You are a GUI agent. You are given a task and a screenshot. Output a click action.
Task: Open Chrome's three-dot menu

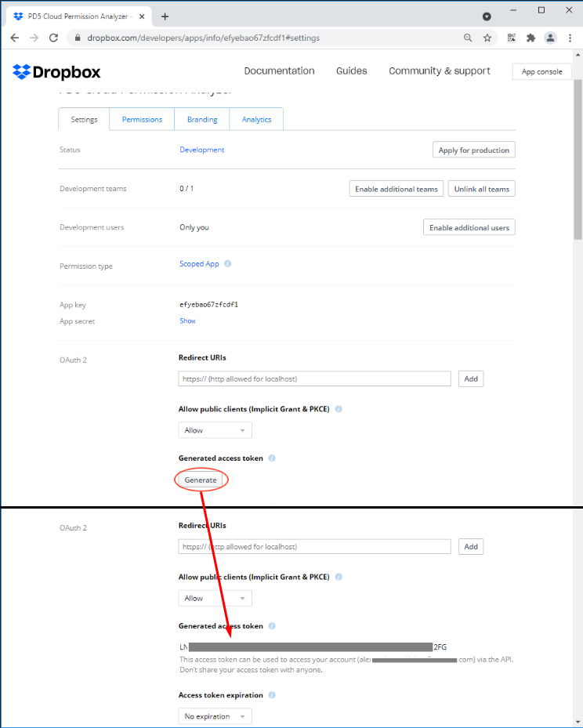pyautogui.click(x=570, y=38)
